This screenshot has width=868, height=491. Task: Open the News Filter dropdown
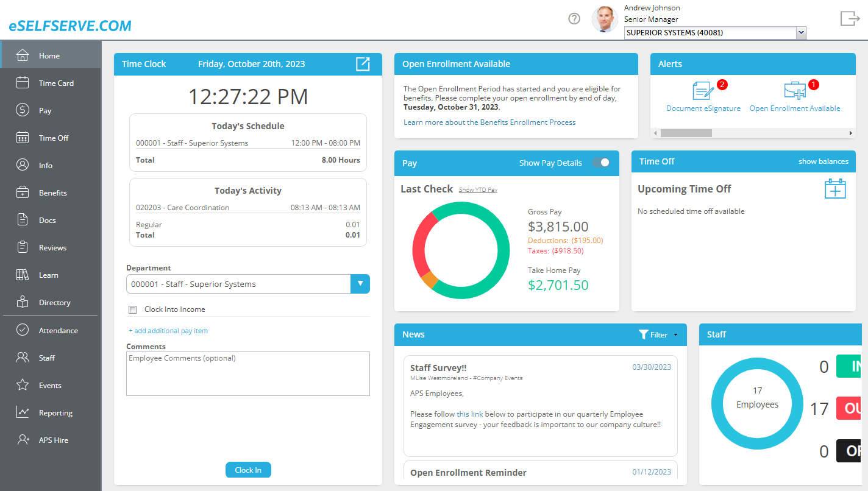658,334
